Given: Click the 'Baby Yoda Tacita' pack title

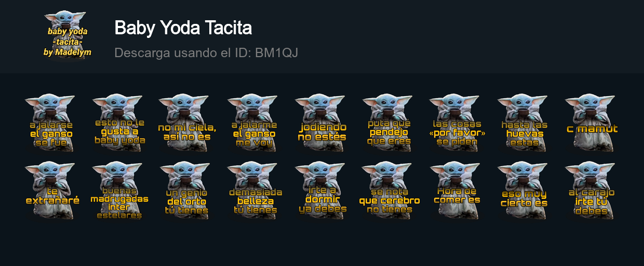Looking at the screenshot, I should 183,28.
